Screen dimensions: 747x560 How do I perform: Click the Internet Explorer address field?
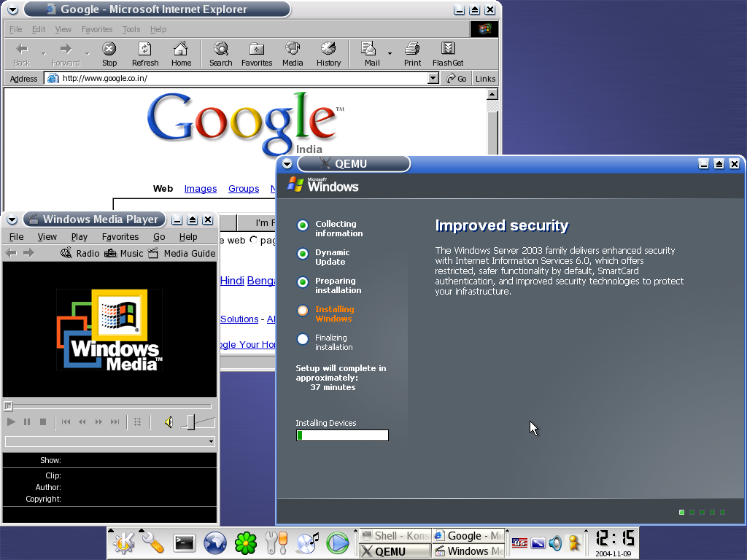click(241, 78)
